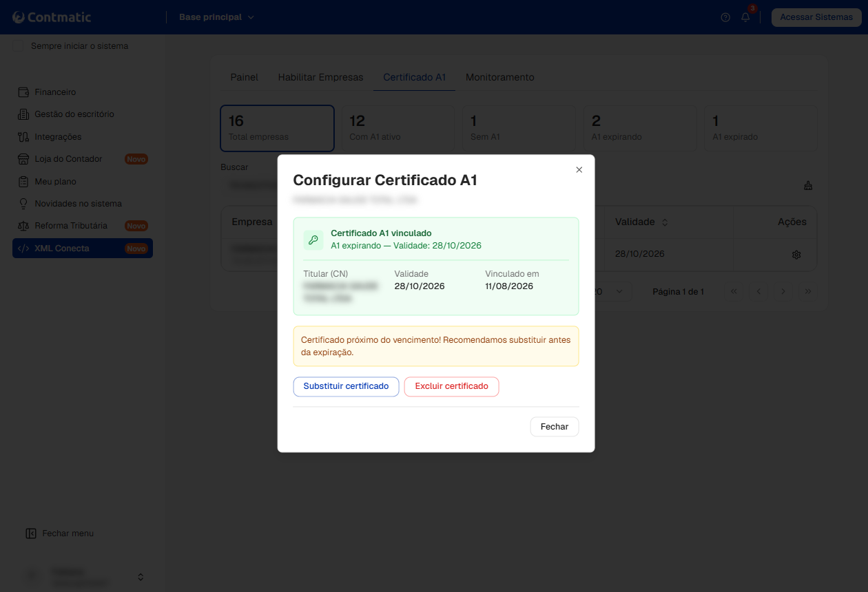This screenshot has height=592, width=868.
Task: Select the Certificado A1 tab
Action: pos(415,77)
